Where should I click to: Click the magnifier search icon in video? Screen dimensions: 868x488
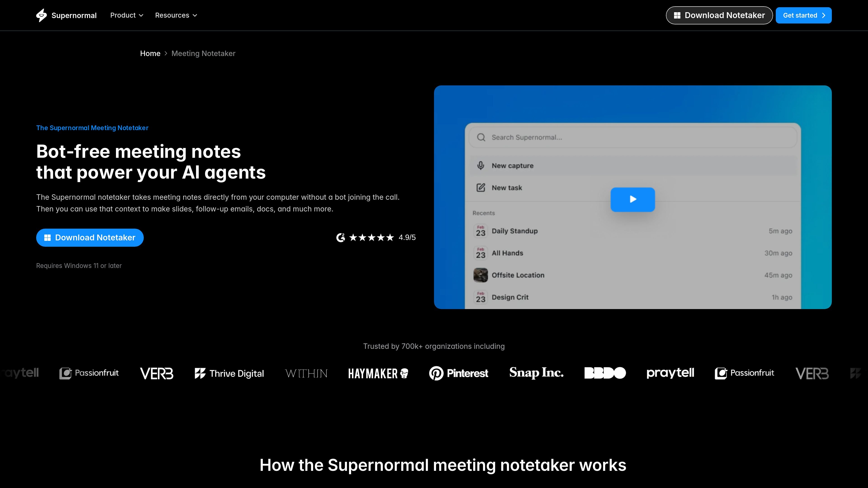pyautogui.click(x=481, y=137)
